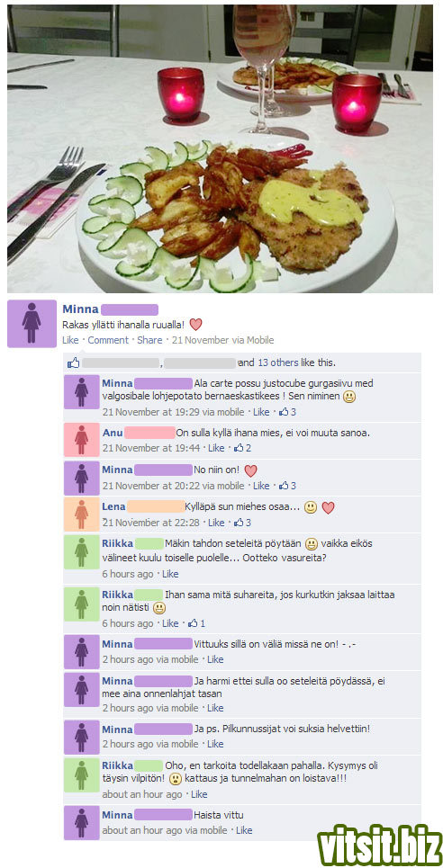The height and width of the screenshot is (868, 443).
Task: Click Comment link under main post
Action: tap(108, 340)
